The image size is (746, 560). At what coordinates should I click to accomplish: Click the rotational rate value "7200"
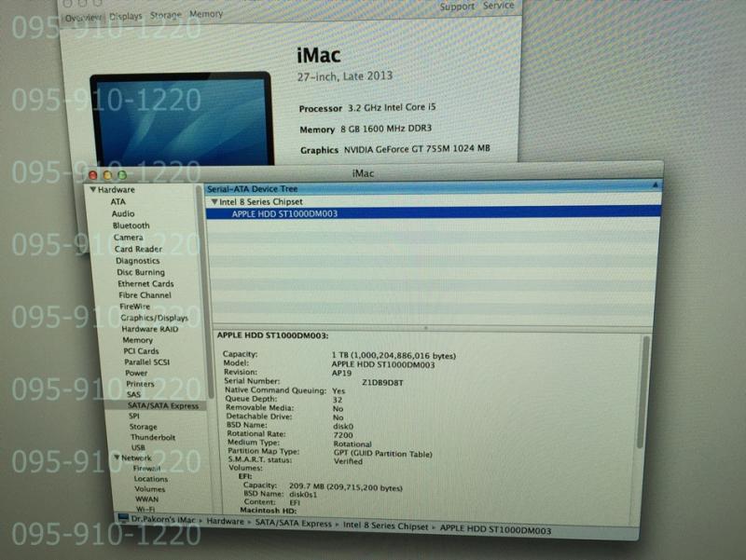[x=343, y=435]
